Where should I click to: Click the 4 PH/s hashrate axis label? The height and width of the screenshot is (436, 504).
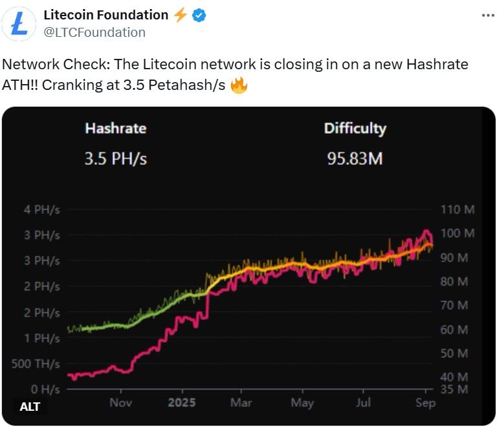click(42, 210)
